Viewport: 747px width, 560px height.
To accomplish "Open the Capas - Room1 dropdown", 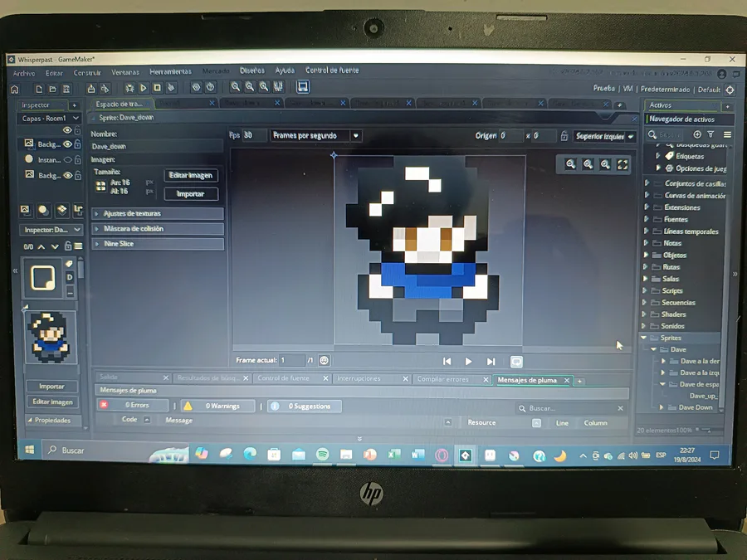I will [50, 118].
